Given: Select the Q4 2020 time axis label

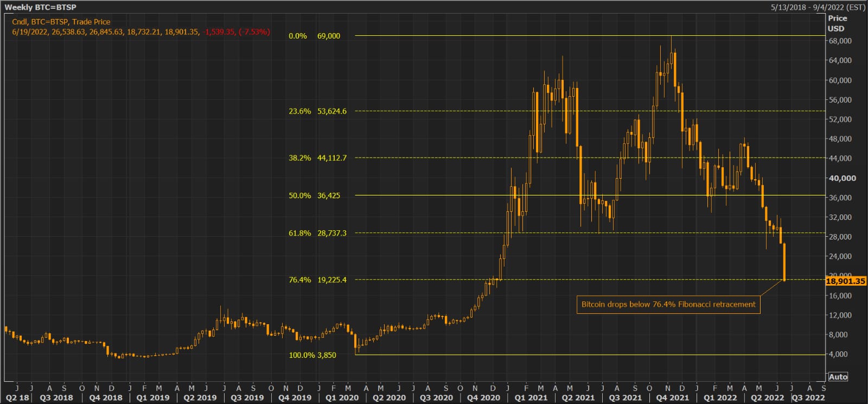Looking at the screenshot, I should tap(483, 397).
